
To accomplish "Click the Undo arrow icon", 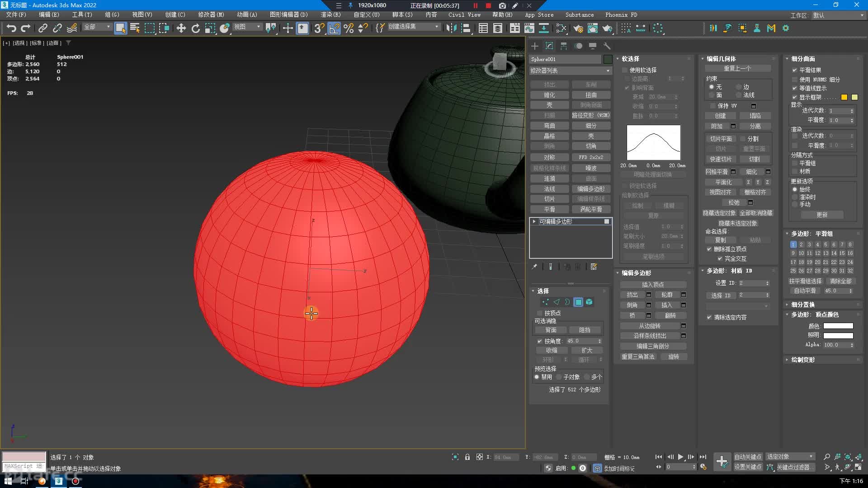I will 11,28.
